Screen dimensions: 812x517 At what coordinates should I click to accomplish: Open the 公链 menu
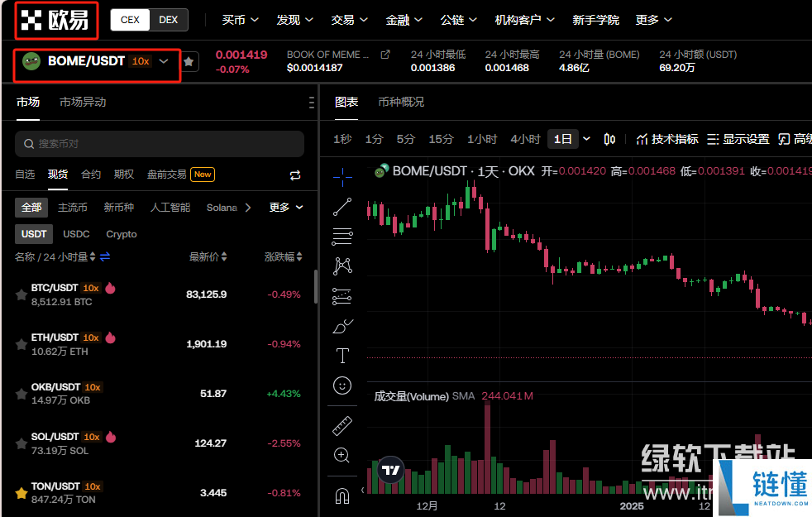click(458, 20)
